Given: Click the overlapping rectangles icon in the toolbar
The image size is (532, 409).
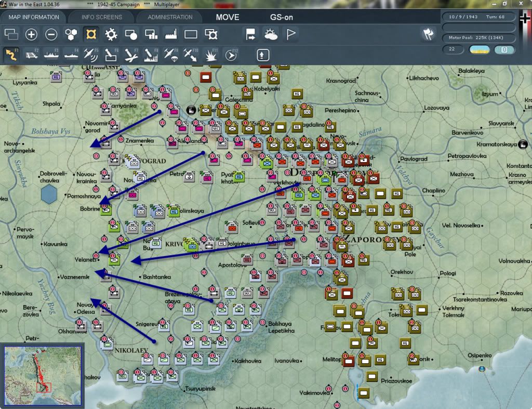Looking at the screenshot, I should click(11, 34).
